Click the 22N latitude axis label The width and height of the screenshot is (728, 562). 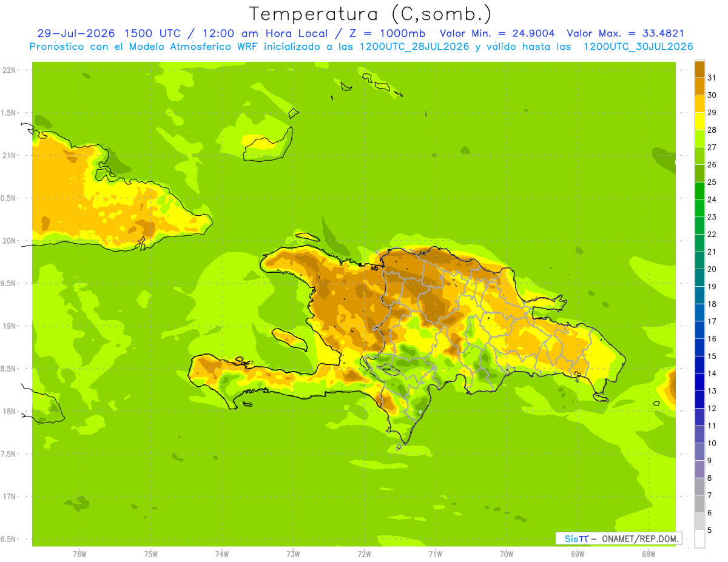click(8, 70)
